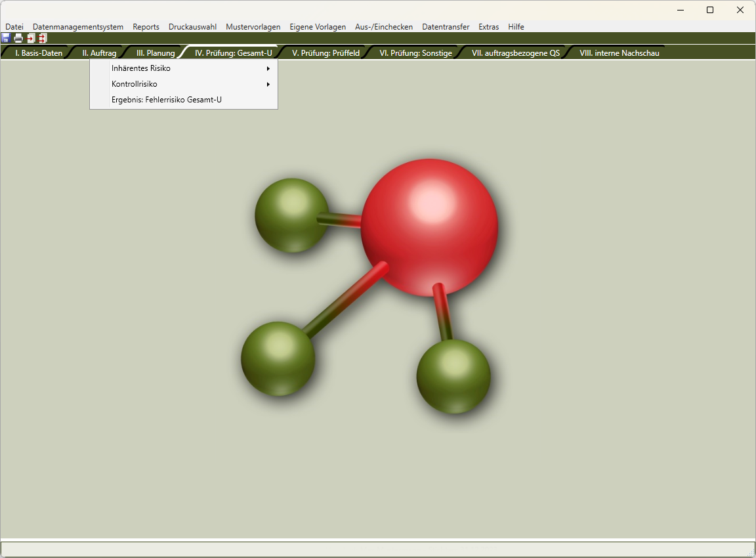Switch to the II. Auftrag tab
Screen dimensions: 756x558
(99, 53)
